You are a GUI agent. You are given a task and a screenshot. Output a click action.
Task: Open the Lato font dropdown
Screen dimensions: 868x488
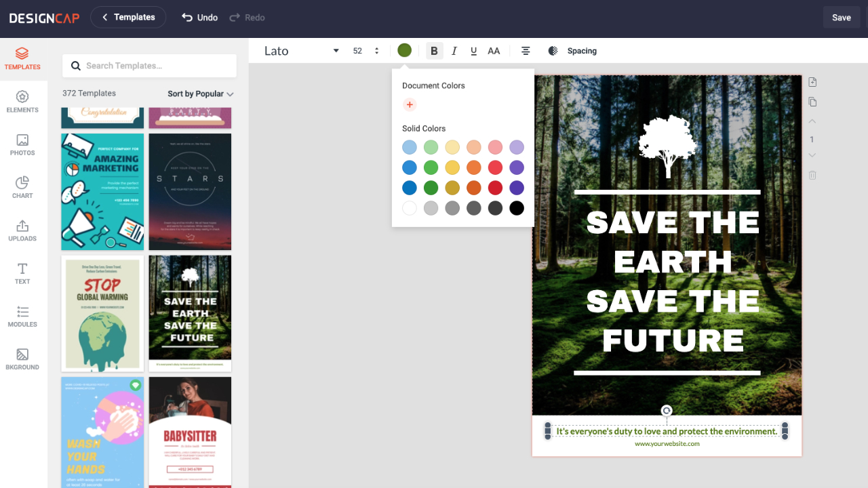301,51
